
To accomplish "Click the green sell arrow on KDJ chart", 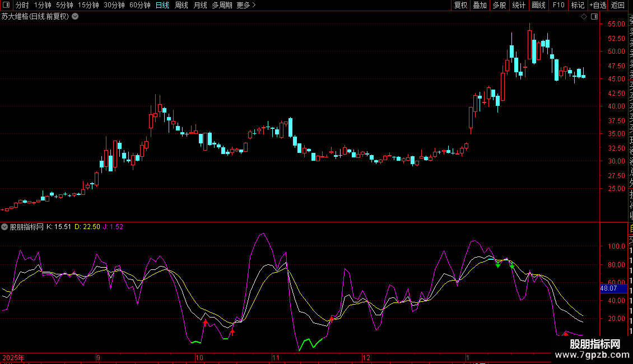I will click(498, 265).
